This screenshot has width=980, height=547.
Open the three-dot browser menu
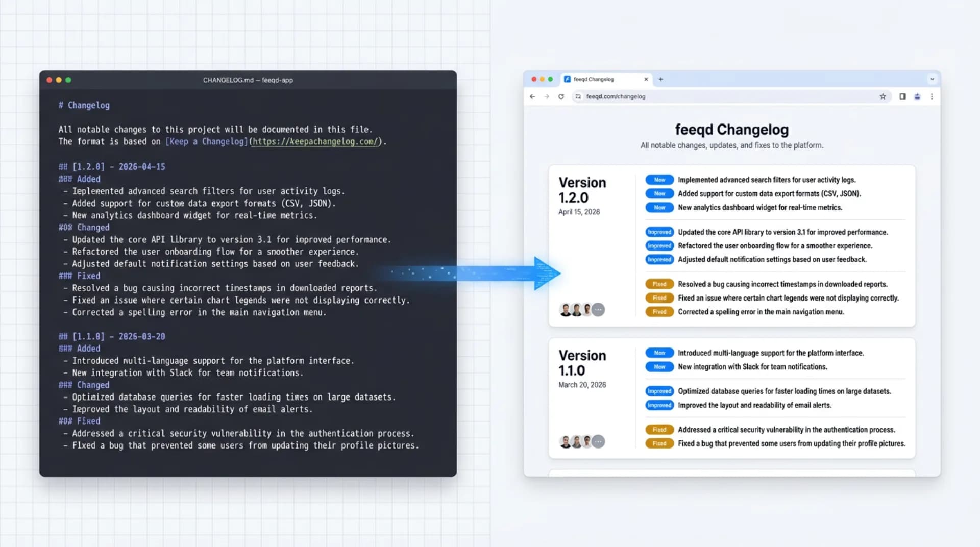pyautogui.click(x=932, y=96)
